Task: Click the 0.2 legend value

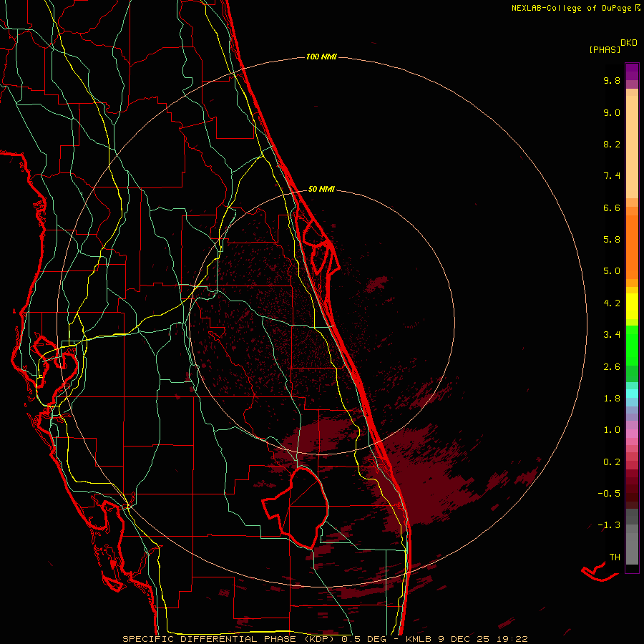Action: click(x=612, y=462)
